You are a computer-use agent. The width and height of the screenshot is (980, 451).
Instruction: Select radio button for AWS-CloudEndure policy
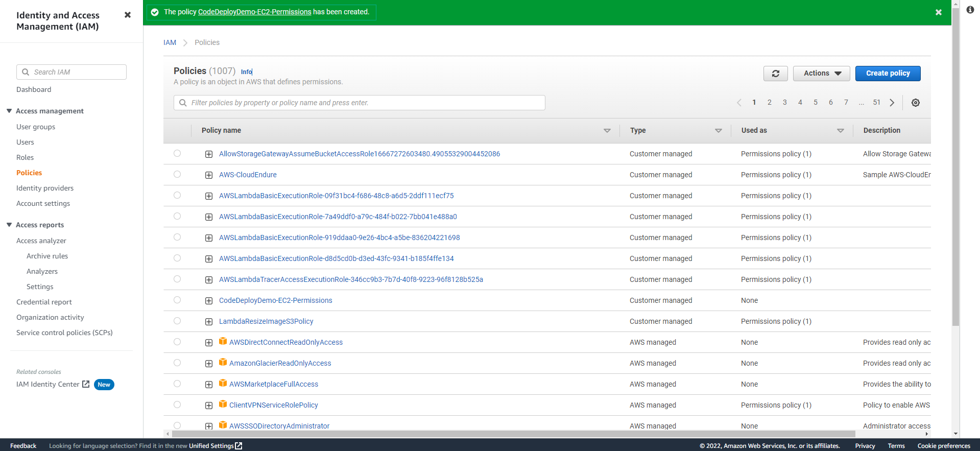[x=177, y=174]
